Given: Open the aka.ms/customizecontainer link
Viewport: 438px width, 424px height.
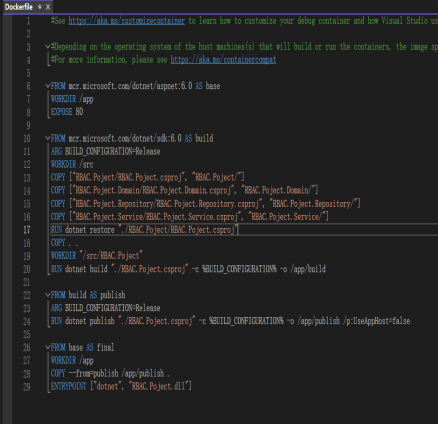Looking at the screenshot, I should click(126, 21).
